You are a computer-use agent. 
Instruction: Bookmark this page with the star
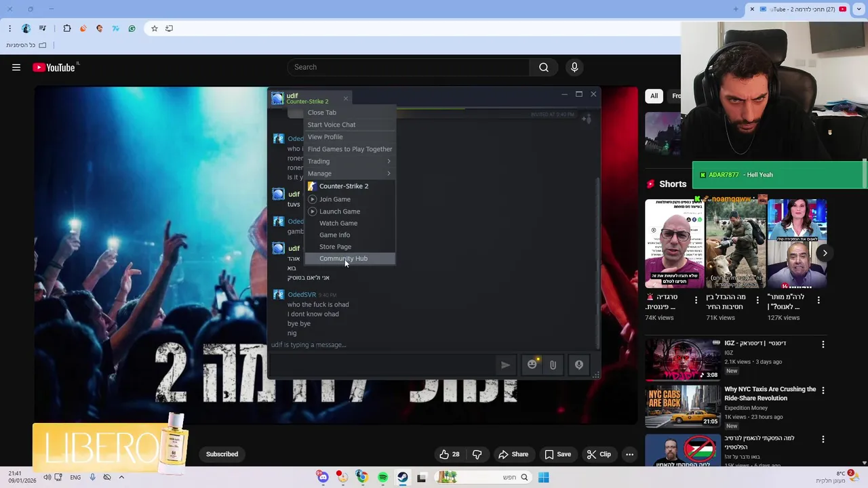155,28
